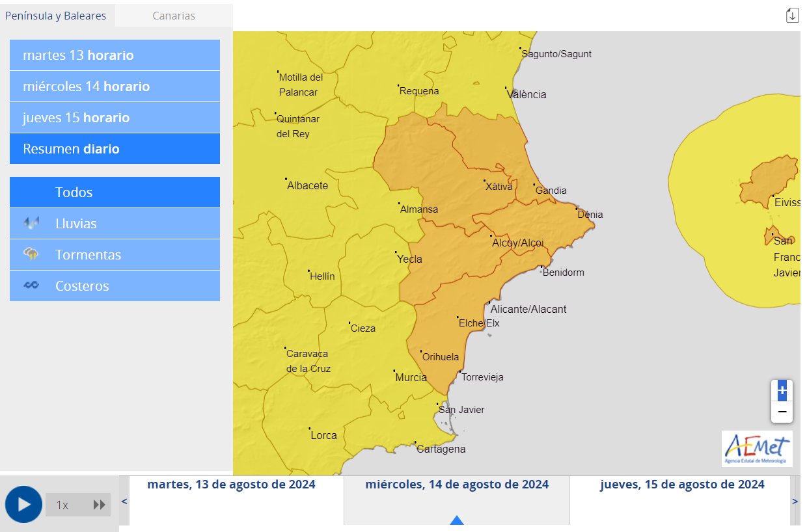Select the Todos warning filter
Image resolution: width=807 pixels, height=532 pixels.
(x=115, y=193)
